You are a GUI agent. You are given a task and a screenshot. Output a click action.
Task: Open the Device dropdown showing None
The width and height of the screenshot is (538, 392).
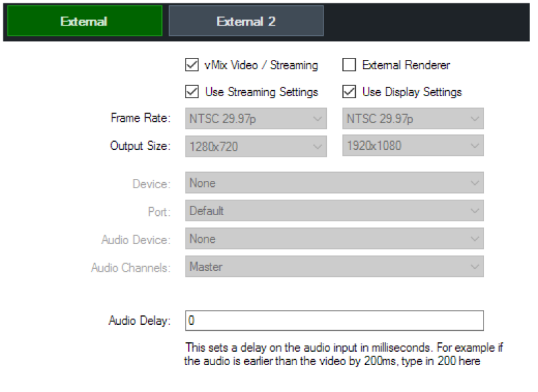334,183
